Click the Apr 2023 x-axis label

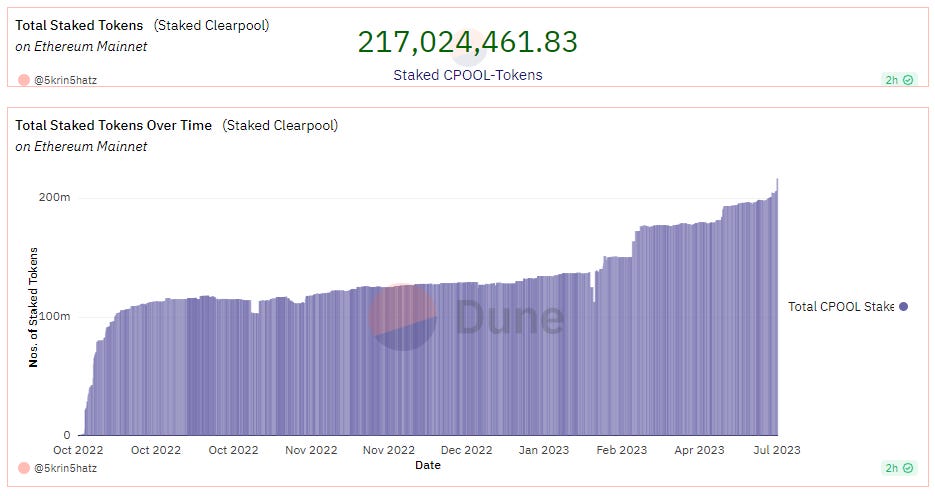699,450
